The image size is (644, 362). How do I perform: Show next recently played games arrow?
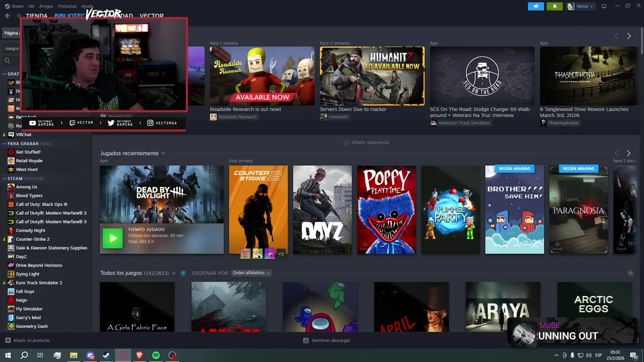click(x=628, y=153)
